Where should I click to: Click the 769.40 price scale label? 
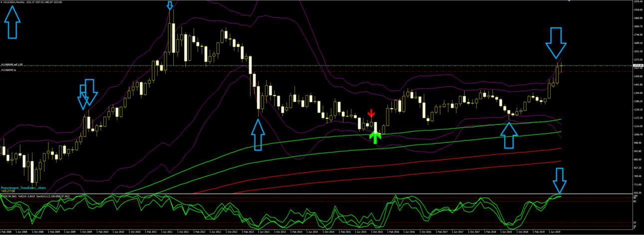coord(639,176)
